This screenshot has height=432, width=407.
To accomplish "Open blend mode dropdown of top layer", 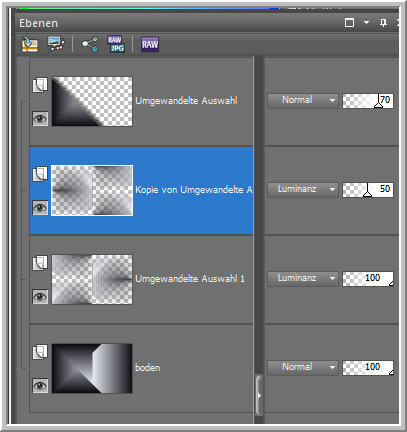I will tap(303, 100).
